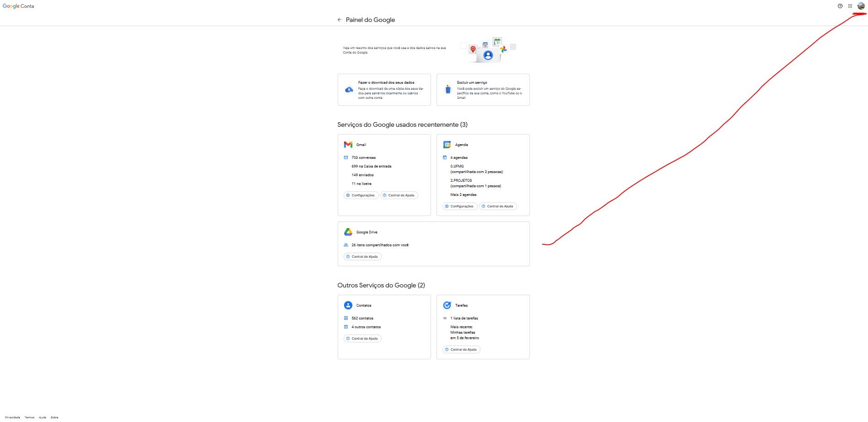Click the calendar icon beside 4 agendas
This screenshot has width=868, height=422.
445,157
